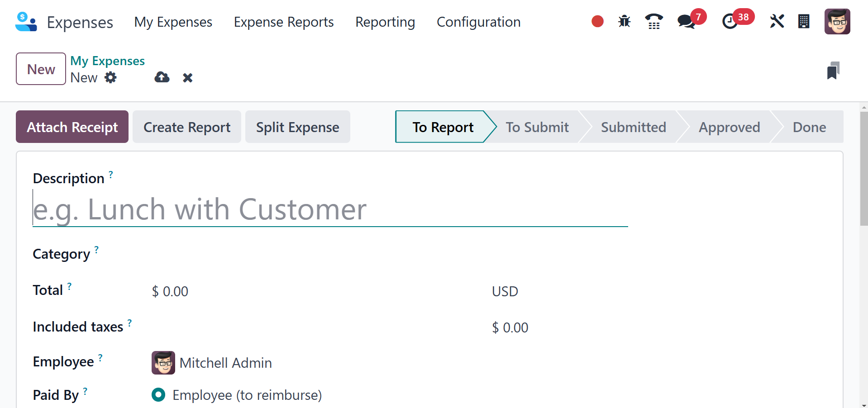Select Employee (to reimburse) radio option
The image size is (868, 408).
[x=158, y=395]
